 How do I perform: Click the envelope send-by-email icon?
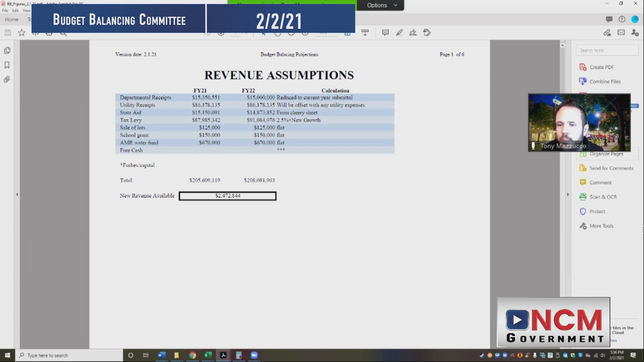(x=621, y=33)
